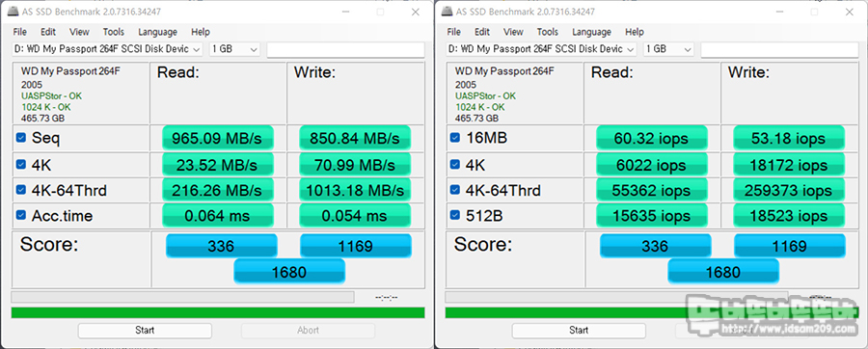Open Tools menu in right window
The image size is (868, 349).
(548, 32)
